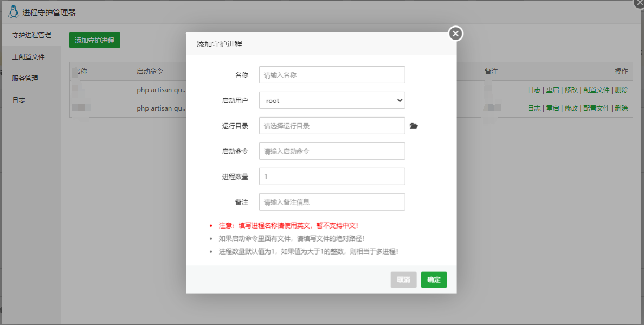Delete the first process via 删除 link

pos(621,90)
